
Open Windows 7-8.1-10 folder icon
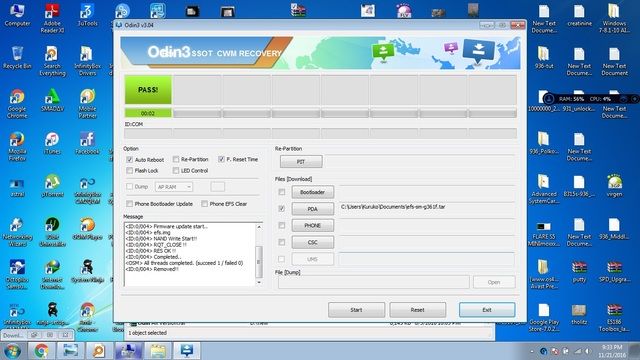(x=614, y=18)
